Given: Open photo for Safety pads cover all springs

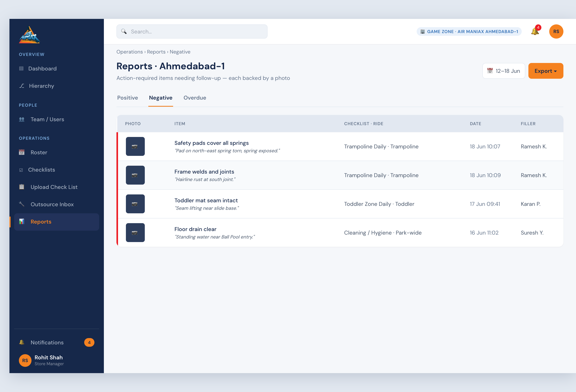Looking at the screenshot, I should point(135,147).
